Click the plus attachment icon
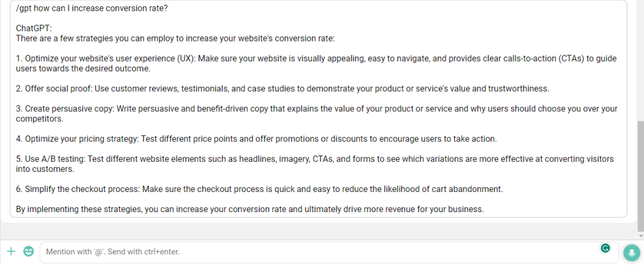 [x=11, y=251]
